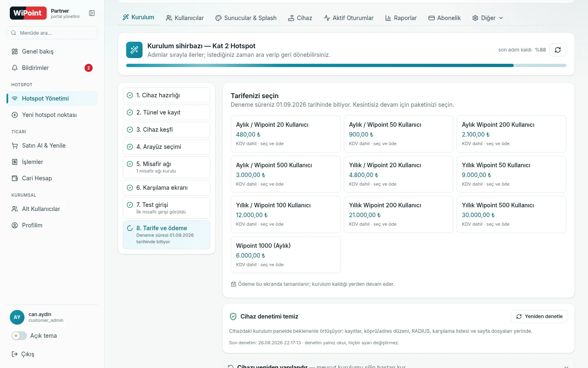
Task: Open step 1 Cihaz hazırlığı
Action: point(167,95)
